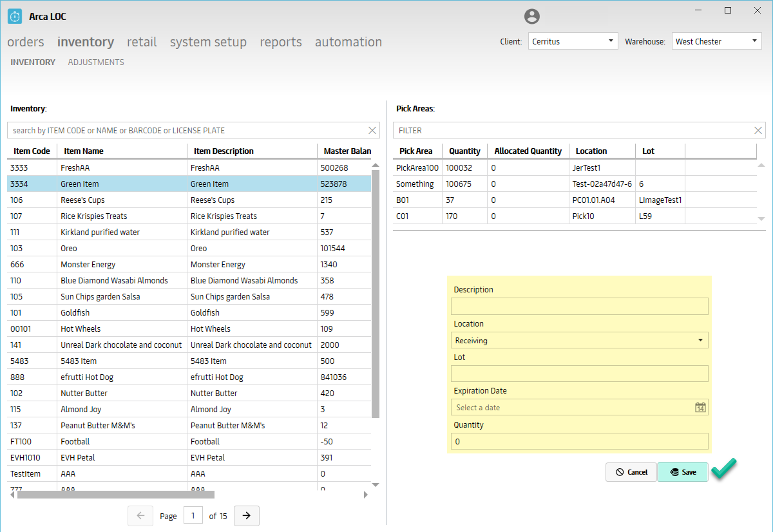Screen dimensions: 773x532
Task: Open the reports menu
Action: [281, 42]
